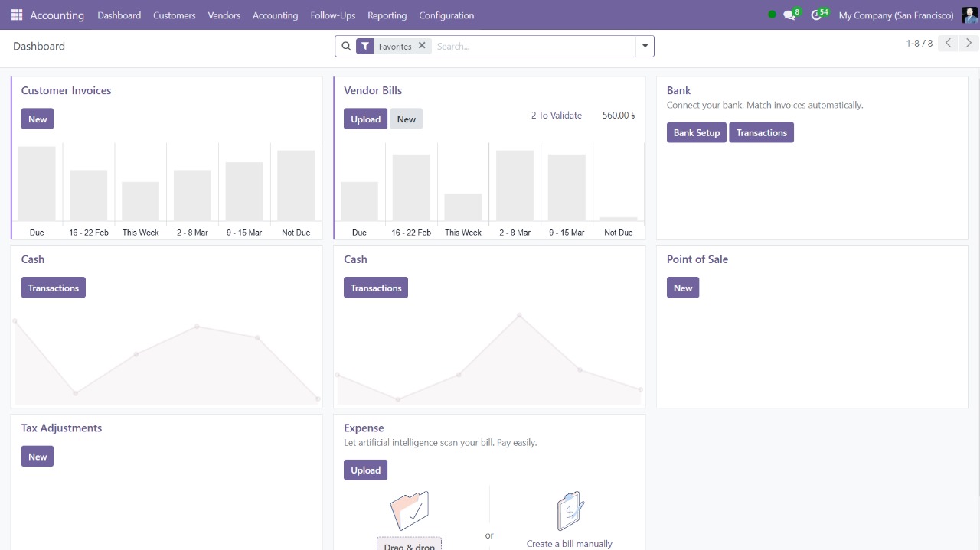Viewport: 980px width, 550px height.
Task: Click the search input field
Action: click(x=532, y=47)
